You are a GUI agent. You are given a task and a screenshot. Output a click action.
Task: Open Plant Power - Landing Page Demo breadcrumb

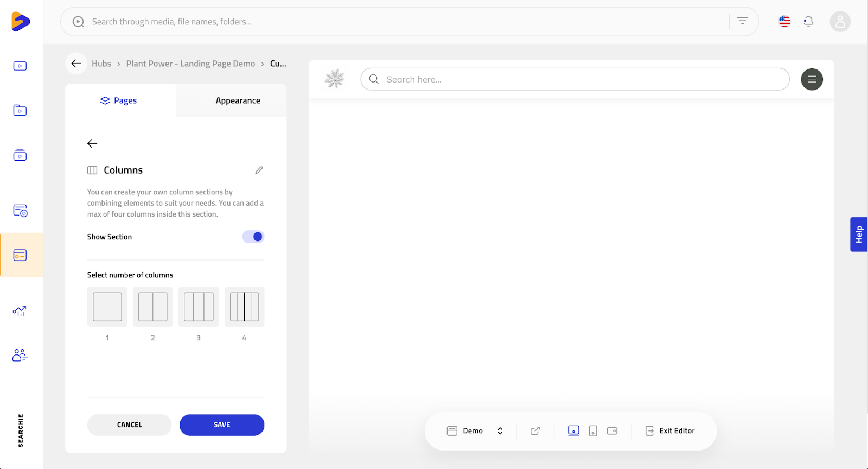tap(190, 64)
